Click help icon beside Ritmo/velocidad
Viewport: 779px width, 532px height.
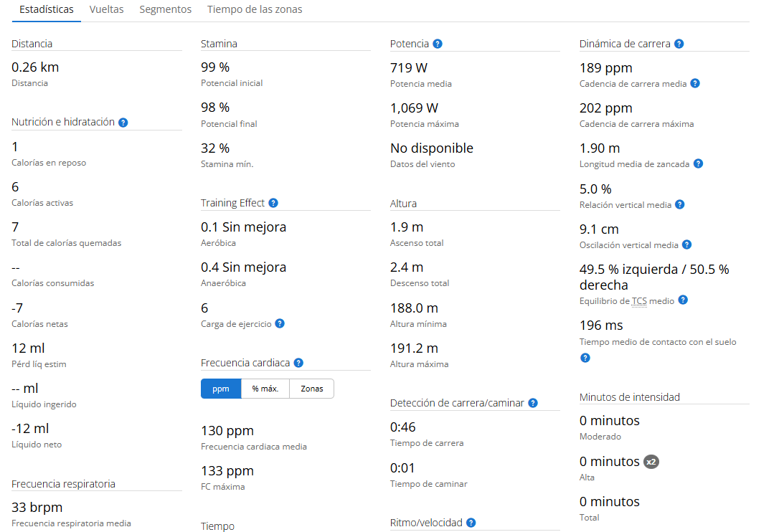pos(471,523)
